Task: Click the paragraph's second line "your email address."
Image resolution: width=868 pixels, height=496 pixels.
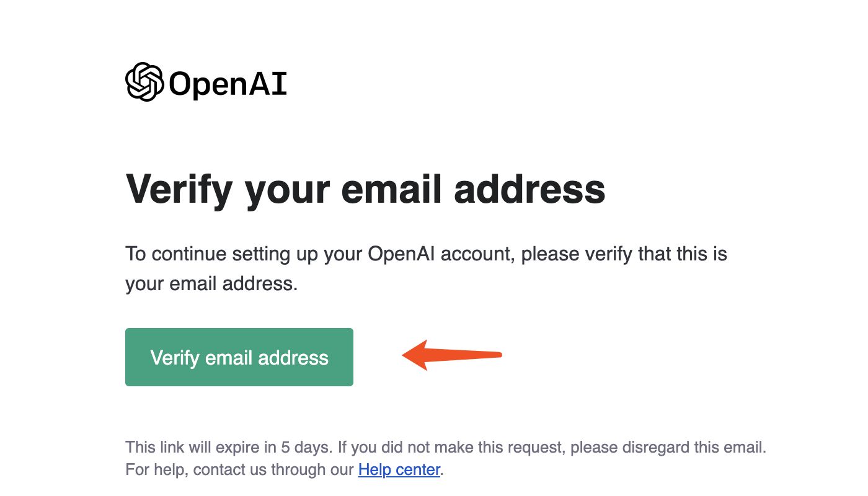Action: tap(212, 284)
